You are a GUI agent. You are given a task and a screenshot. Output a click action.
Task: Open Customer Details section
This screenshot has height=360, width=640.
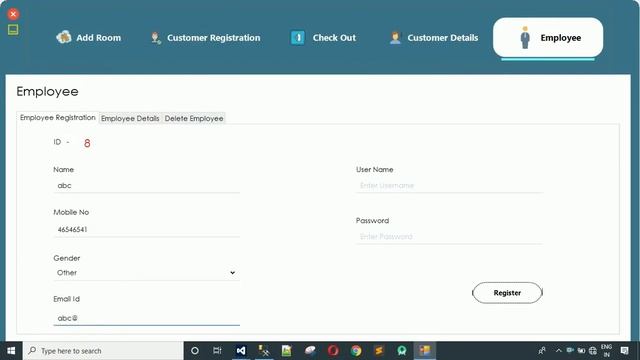[x=434, y=38]
